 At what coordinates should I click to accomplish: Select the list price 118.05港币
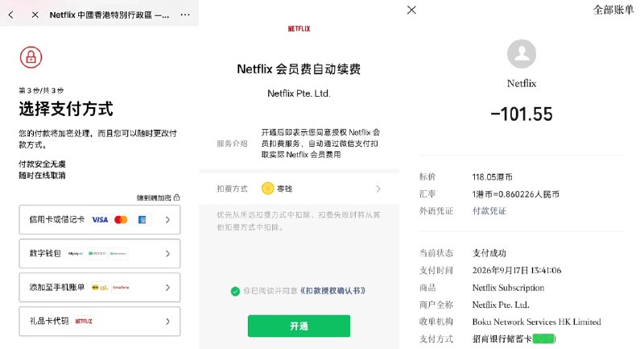[493, 177]
